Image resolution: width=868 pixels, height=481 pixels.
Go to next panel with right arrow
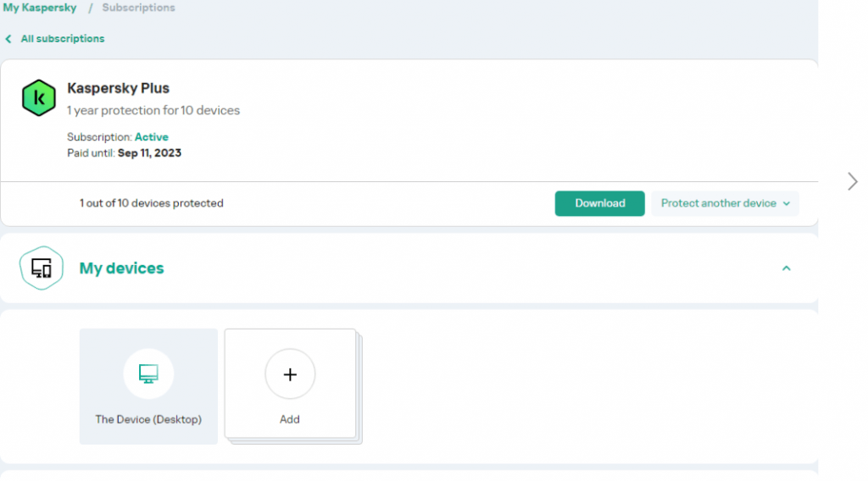[x=853, y=181]
